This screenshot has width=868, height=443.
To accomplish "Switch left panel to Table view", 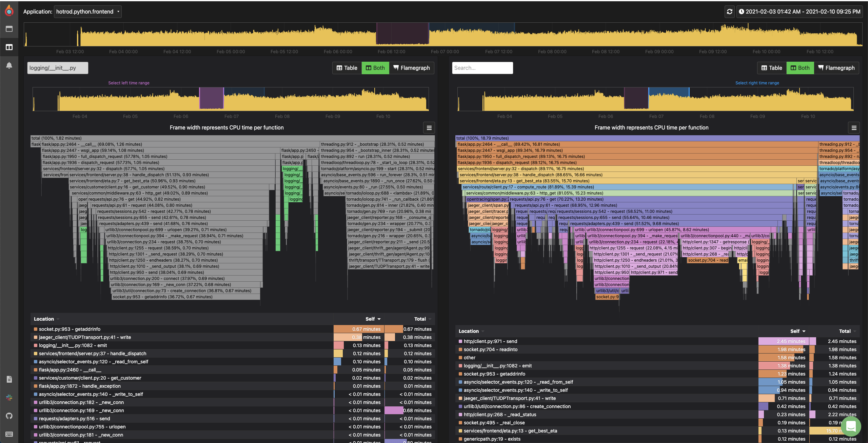I will (x=347, y=68).
